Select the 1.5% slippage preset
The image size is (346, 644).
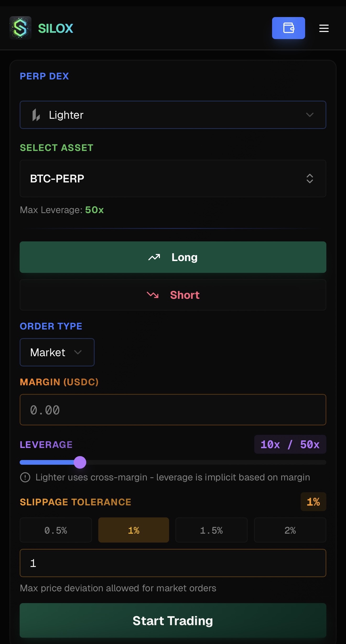(x=211, y=530)
